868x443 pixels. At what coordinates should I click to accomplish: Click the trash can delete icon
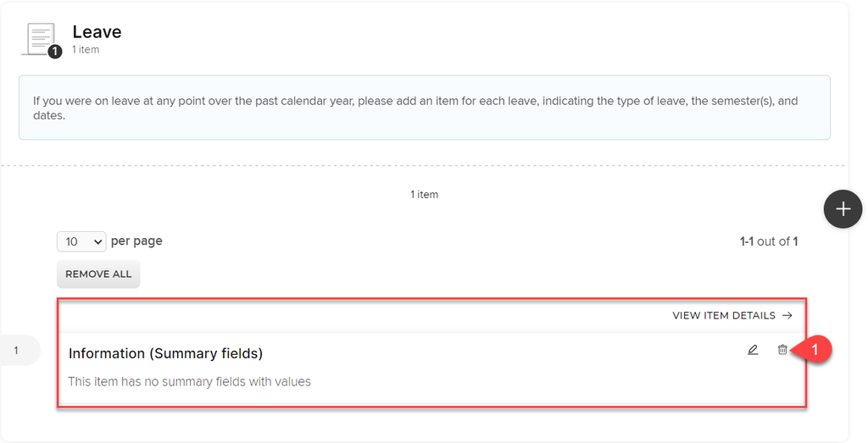pyautogui.click(x=782, y=350)
